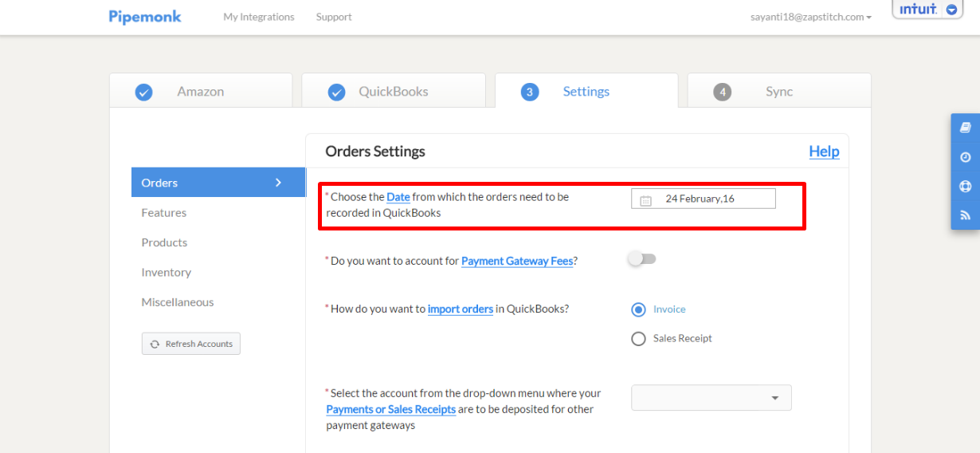Select Inventory in settings sidebar
The width and height of the screenshot is (980, 453).
click(x=167, y=273)
